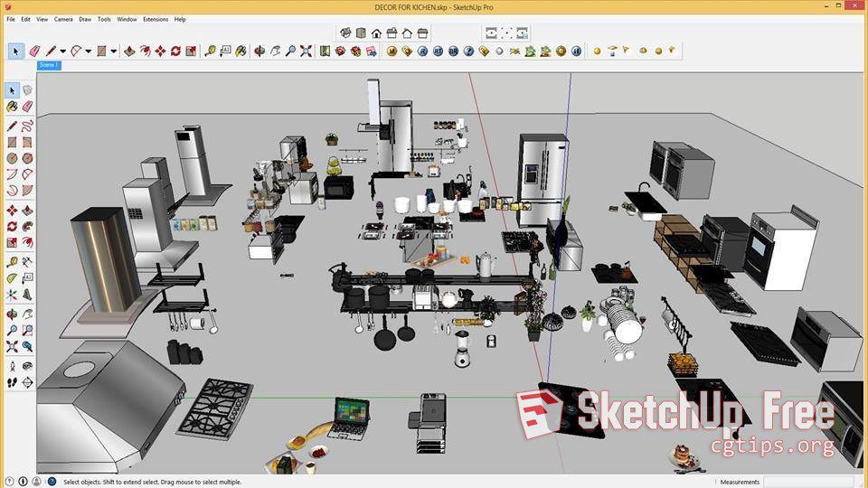Activate the Orbit tool in top toolbar
Image resolution: width=868 pixels, height=488 pixels.
coord(258,52)
